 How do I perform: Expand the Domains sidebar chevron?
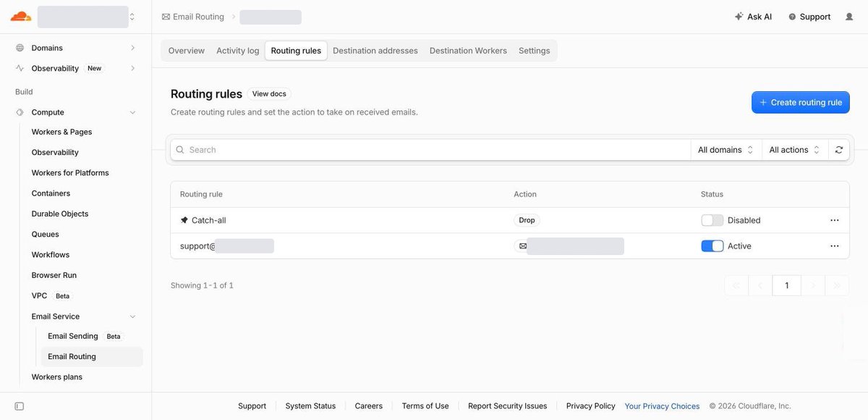[132, 48]
